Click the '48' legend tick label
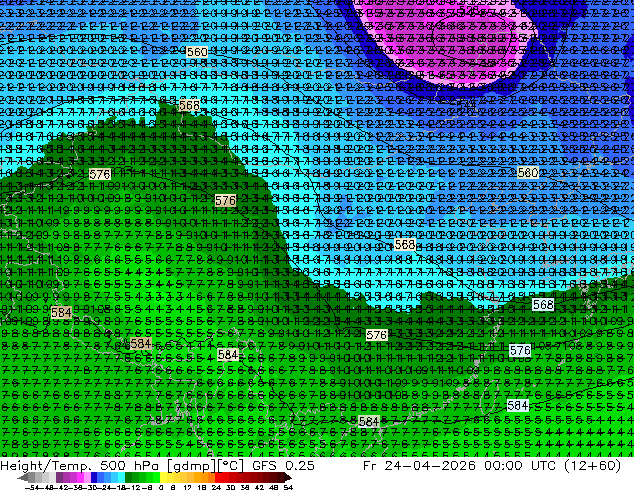The height and width of the screenshot is (490, 634). click(x=273, y=487)
